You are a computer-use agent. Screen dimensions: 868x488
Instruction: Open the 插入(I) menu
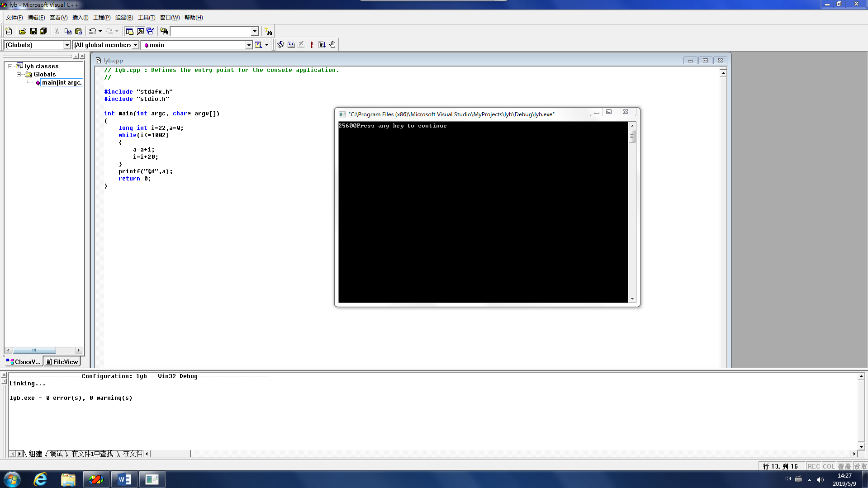tap(80, 18)
